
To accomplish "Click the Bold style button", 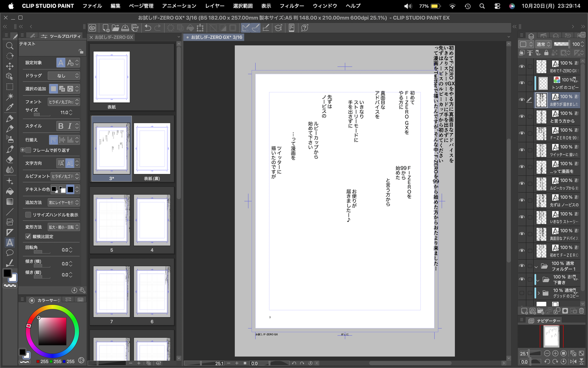I will 61,126.
